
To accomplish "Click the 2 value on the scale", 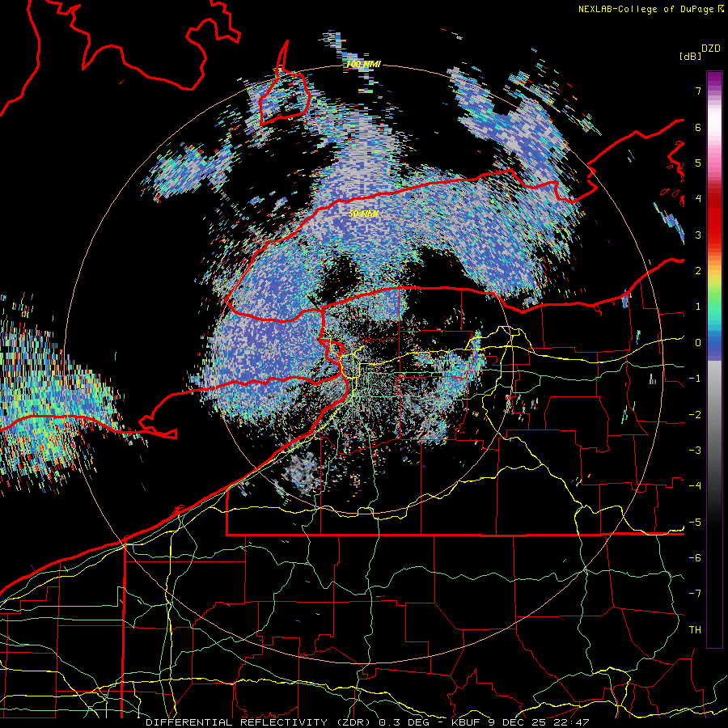I will (698, 271).
